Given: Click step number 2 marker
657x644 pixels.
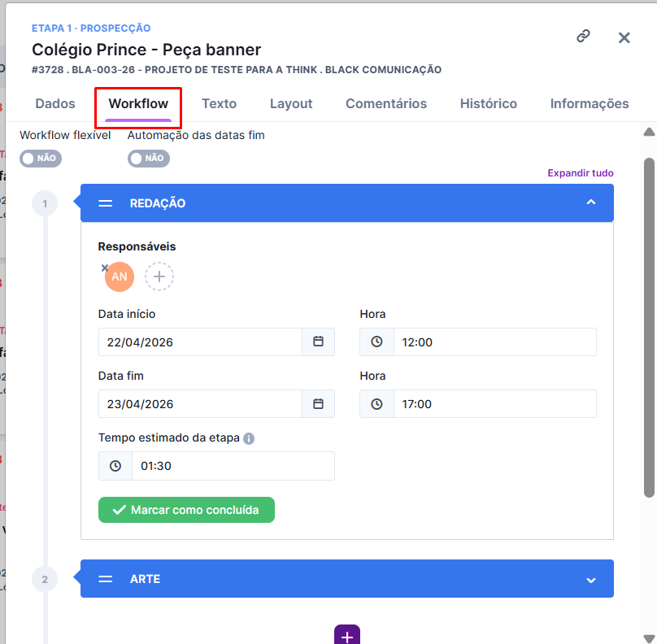Looking at the screenshot, I should click(45, 580).
